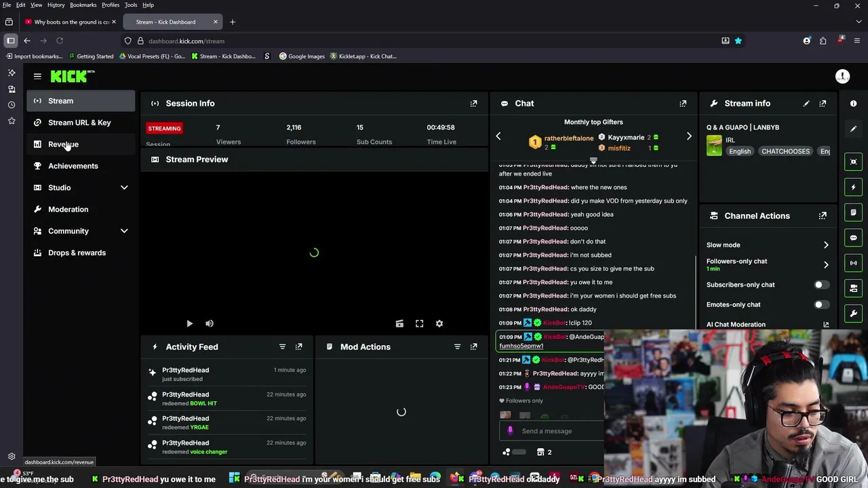Open Followers-only chat settings arrow
This screenshot has width=868, height=488.
826,264
